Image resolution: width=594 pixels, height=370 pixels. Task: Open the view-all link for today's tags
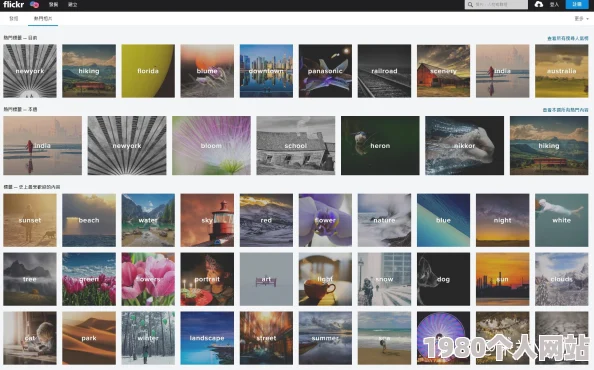568,38
